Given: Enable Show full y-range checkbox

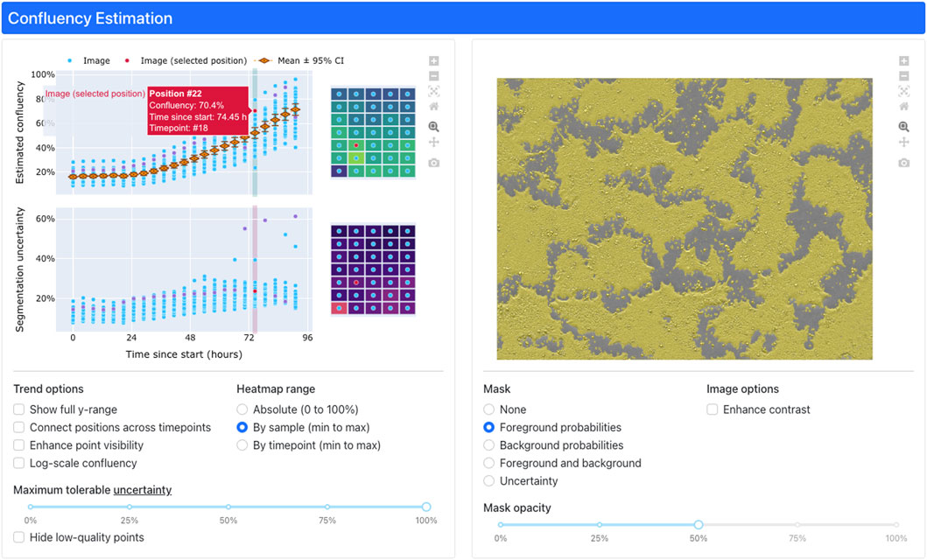Looking at the screenshot, I should (19, 409).
